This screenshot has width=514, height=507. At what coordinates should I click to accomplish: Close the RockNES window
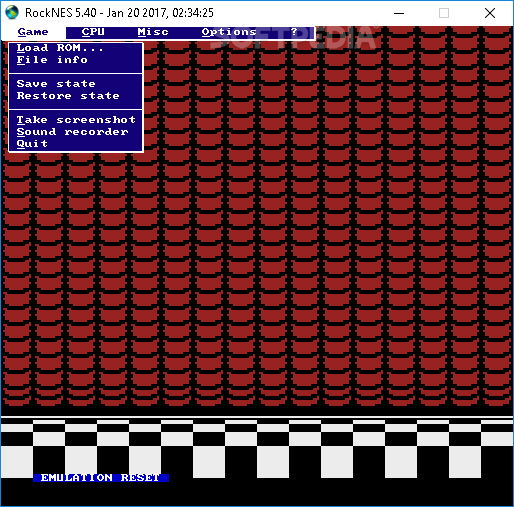pyautogui.click(x=490, y=13)
